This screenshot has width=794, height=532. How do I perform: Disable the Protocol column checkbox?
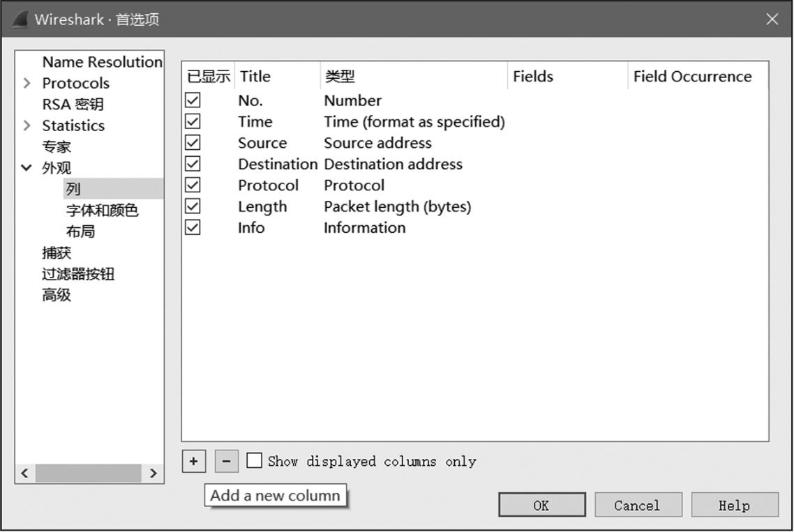coord(193,185)
